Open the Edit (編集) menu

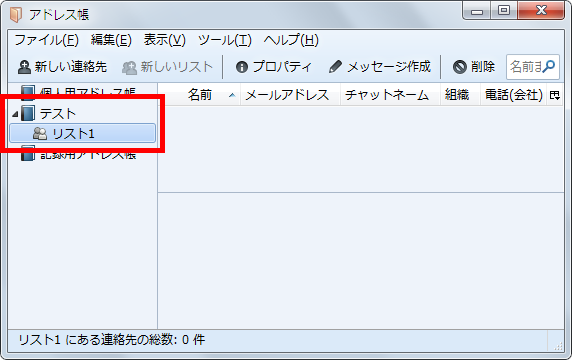point(111,40)
